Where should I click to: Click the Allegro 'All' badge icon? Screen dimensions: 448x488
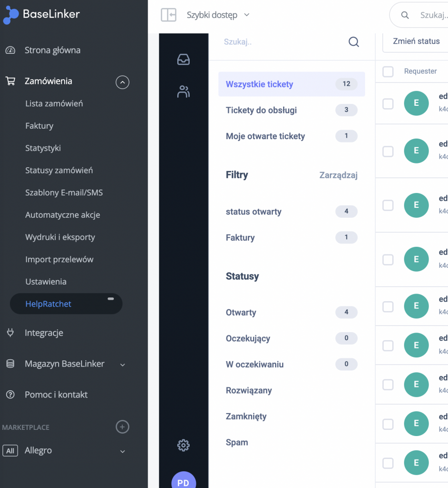(10, 451)
